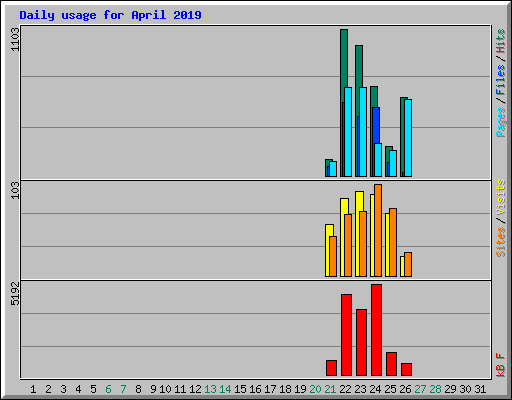Screen dimensions: 512x400
Task: Click the "Daily usage for April 2019" title
Action: [x=110, y=15]
